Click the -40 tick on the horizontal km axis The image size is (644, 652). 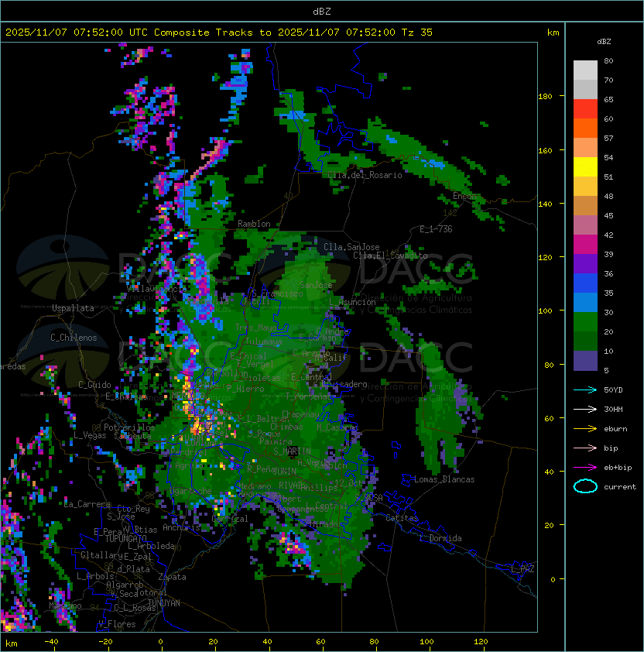click(51, 642)
